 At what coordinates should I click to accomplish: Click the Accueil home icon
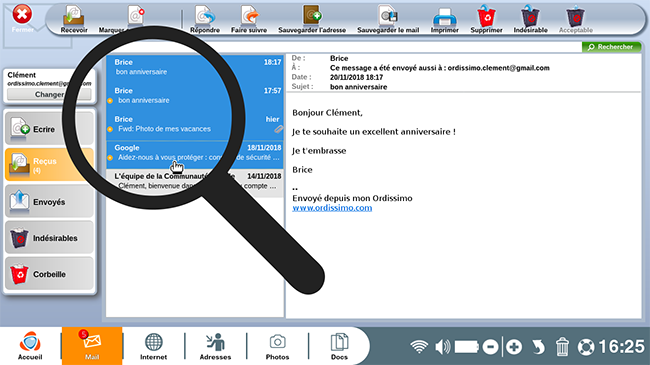pos(30,345)
